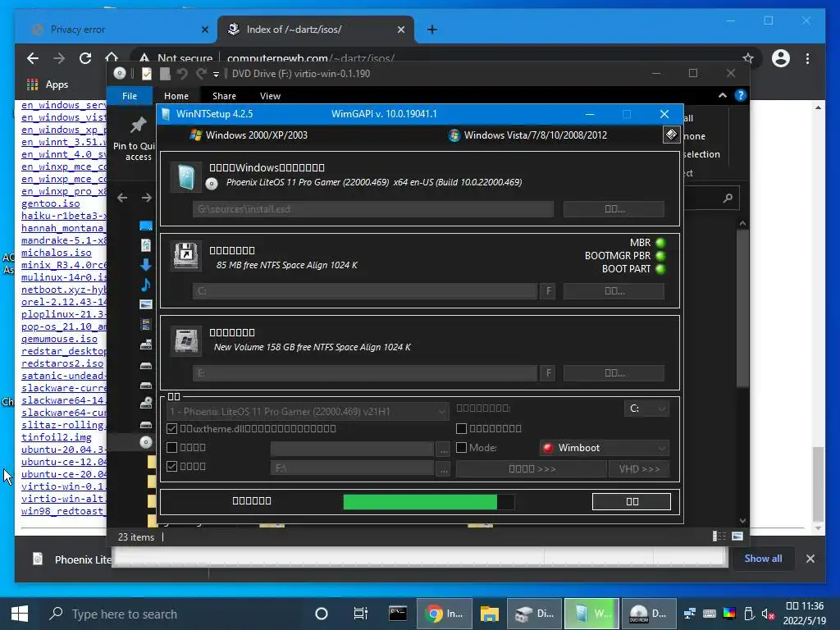
Task: Click the F format button next to E: field
Action: pyautogui.click(x=548, y=373)
